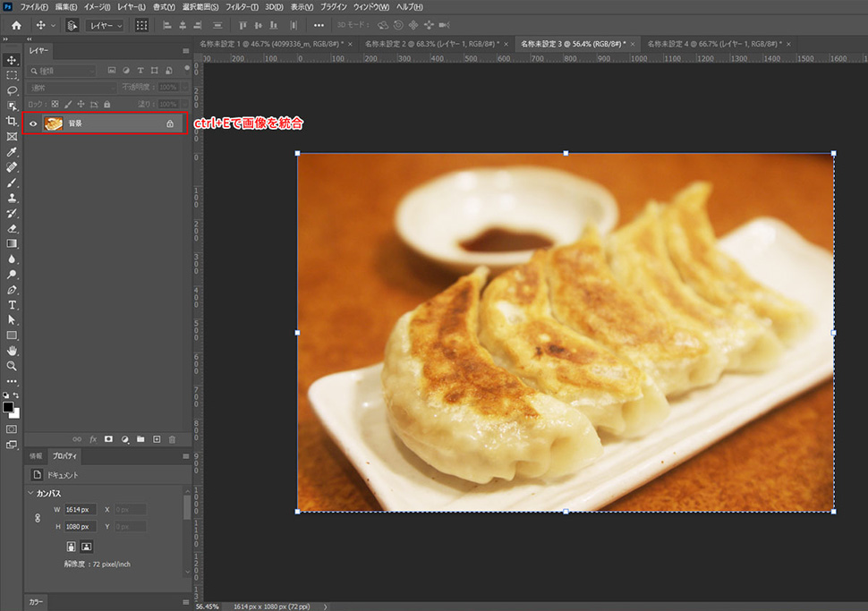The height and width of the screenshot is (611, 868).
Task: Open the blend mode 通常 dropdown
Action: coord(72,88)
